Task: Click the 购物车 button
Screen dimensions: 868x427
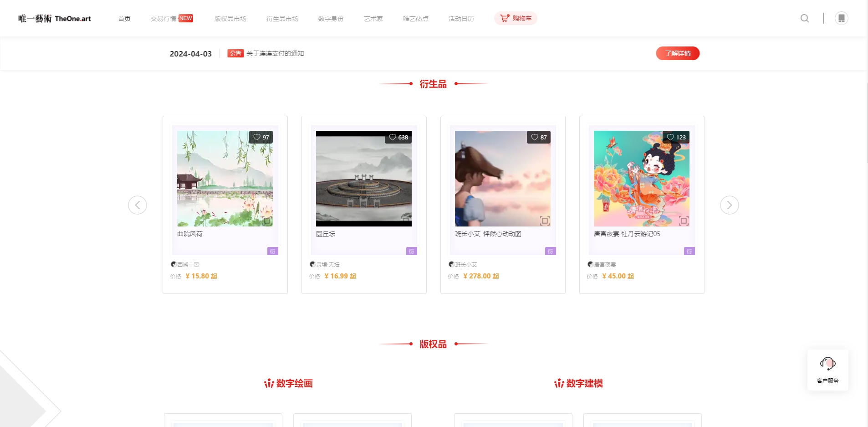Action: (x=516, y=18)
